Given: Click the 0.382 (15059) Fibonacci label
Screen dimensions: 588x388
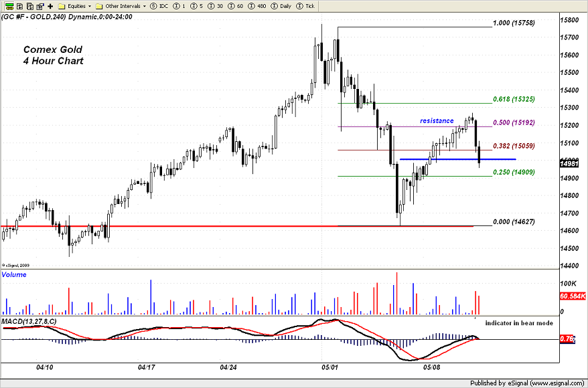Looking at the screenshot, I should (514, 146).
